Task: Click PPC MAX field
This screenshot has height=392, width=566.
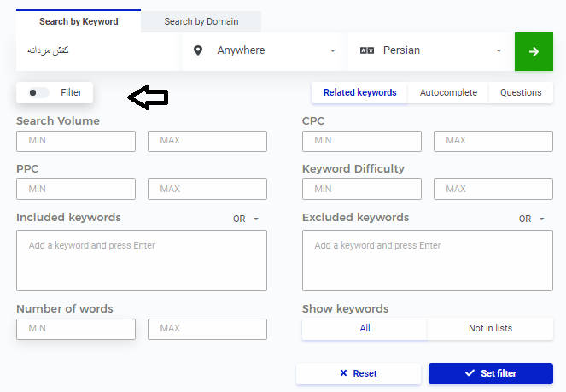Action: (x=207, y=189)
